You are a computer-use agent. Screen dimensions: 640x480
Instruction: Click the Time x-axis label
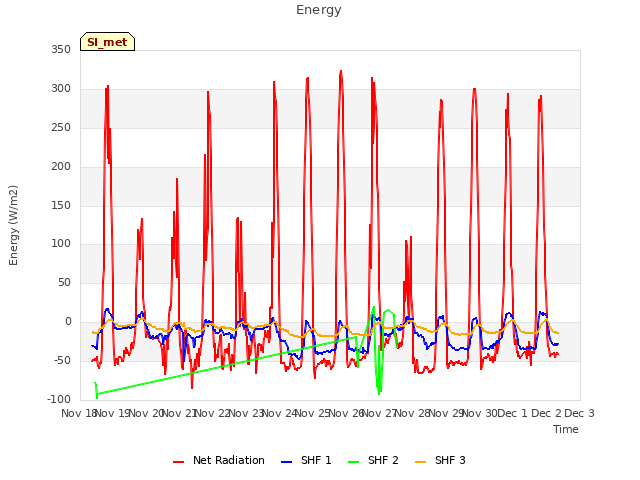565,429
